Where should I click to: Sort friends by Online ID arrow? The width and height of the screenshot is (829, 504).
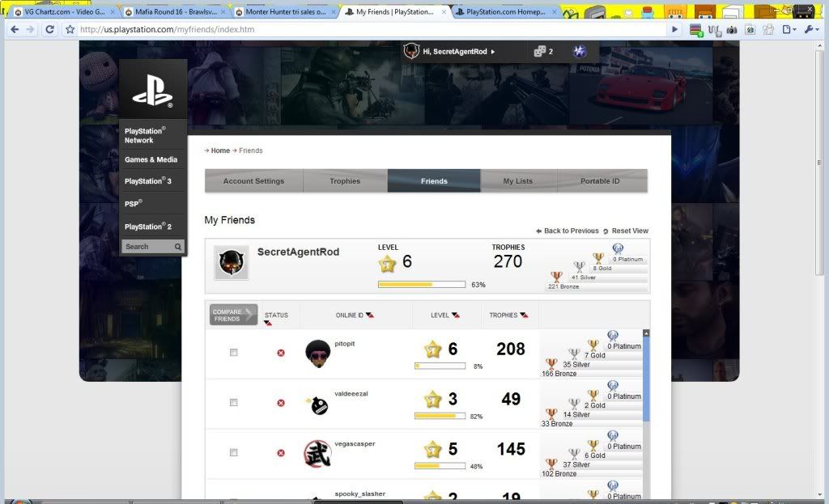[x=370, y=316]
